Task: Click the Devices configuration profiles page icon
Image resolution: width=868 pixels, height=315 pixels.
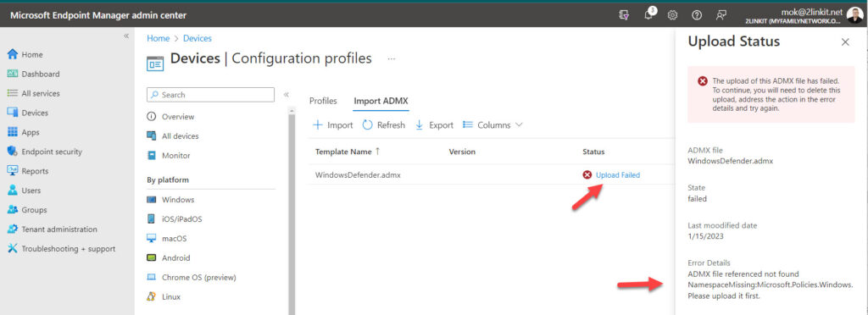Action: (155, 63)
